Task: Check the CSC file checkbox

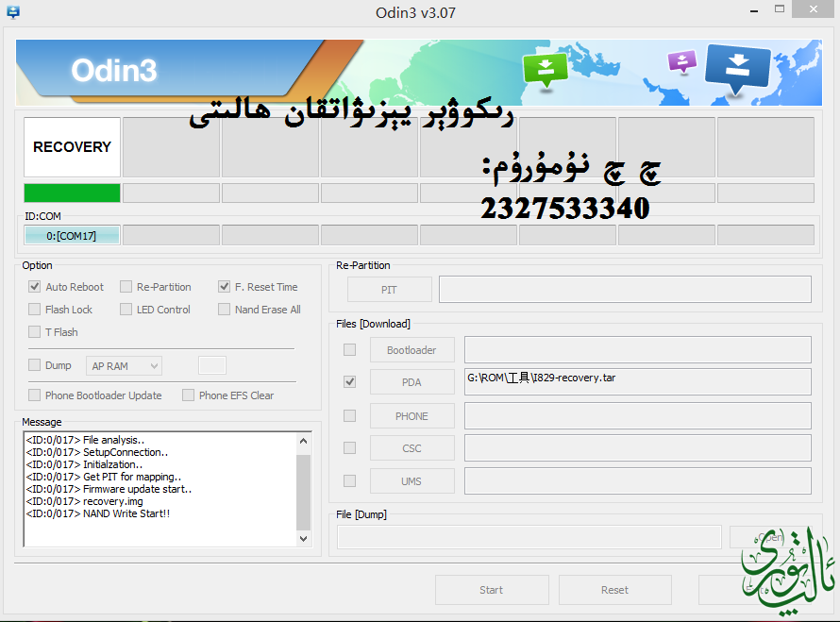Action: tap(349, 448)
